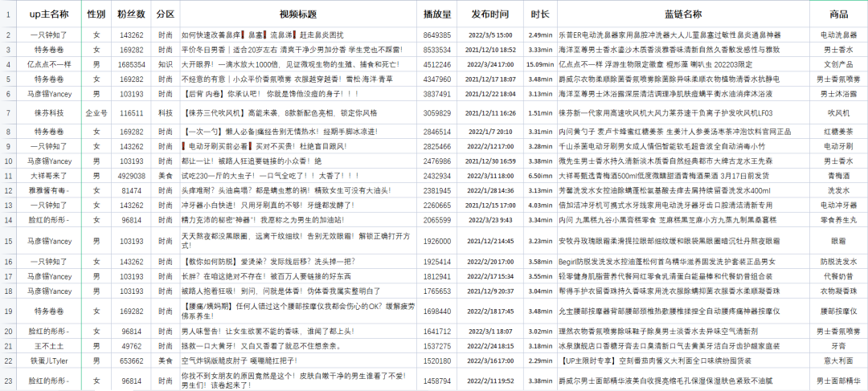The image size is (868, 391).
Task: Click duration cell '4.03min'
Action: pyautogui.click(x=540, y=206)
